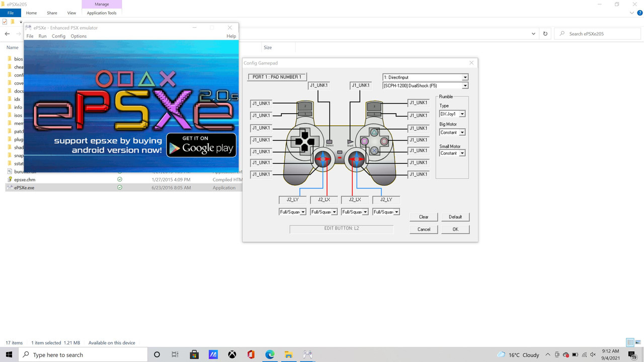The height and width of the screenshot is (362, 644).
Task: Switch to the View tab in File Explorer
Action: coord(71,13)
